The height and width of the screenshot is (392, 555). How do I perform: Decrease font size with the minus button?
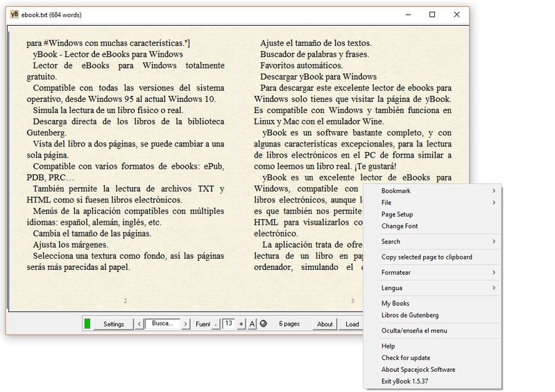pos(216,325)
